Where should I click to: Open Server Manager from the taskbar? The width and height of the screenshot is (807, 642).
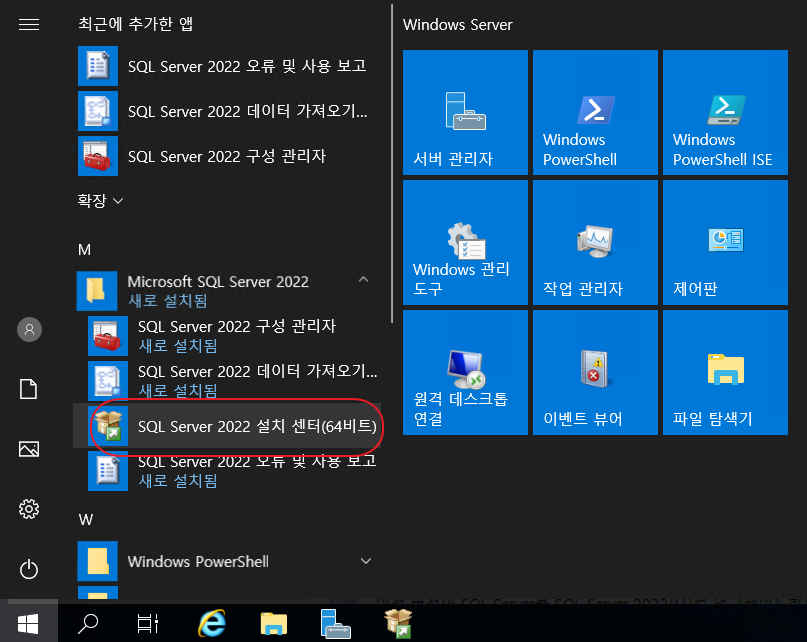(335, 623)
